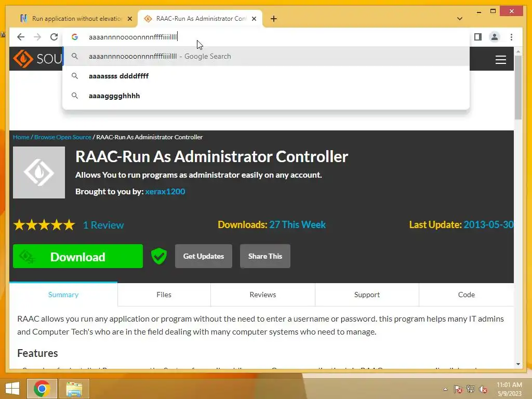This screenshot has height=399, width=532.
Task: Open the '1 Review' link
Action: tap(103, 225)
